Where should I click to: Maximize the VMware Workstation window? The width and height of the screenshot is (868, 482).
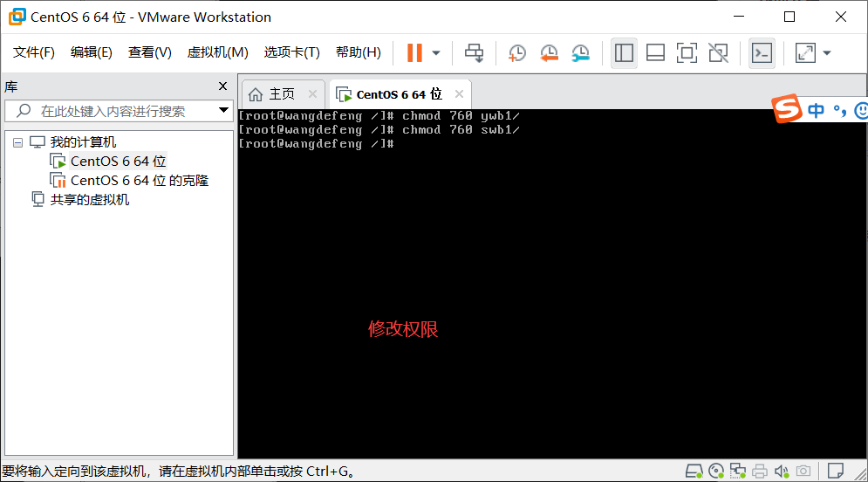click(789, 17)
